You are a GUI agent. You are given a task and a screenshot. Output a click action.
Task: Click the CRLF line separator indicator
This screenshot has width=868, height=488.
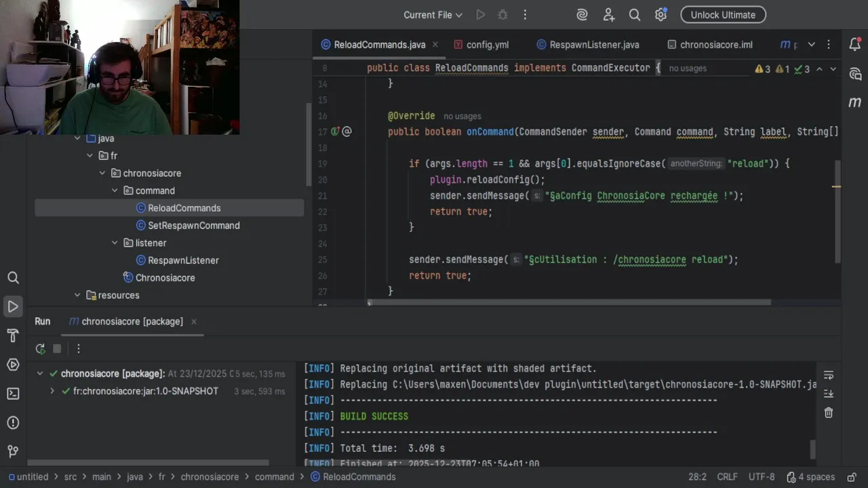tap(728, 476)
